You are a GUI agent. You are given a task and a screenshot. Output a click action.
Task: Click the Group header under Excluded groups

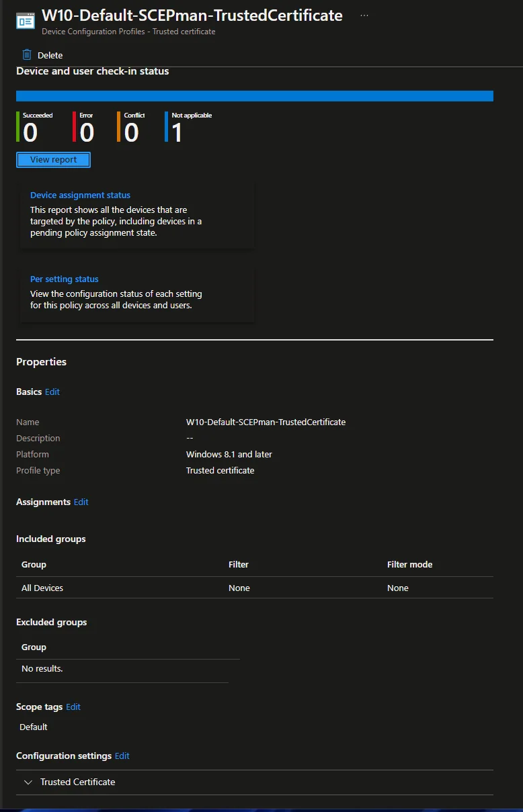[34, 647]
